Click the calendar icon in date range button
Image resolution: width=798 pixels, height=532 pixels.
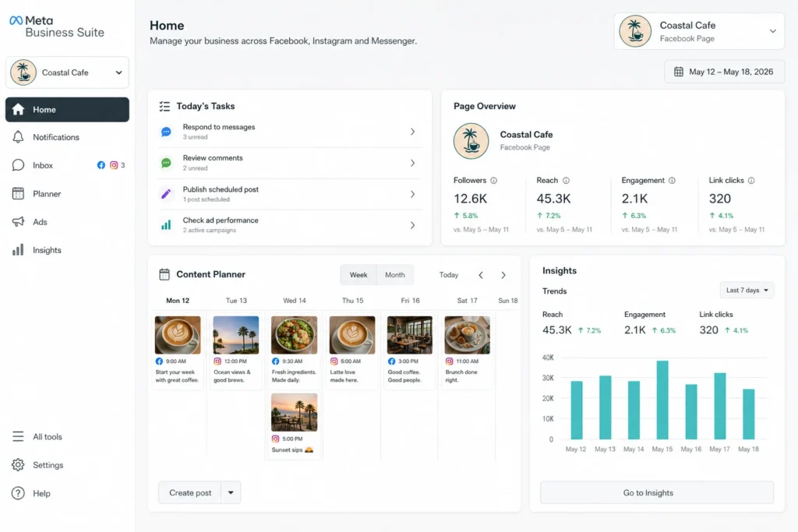(679, 72)
